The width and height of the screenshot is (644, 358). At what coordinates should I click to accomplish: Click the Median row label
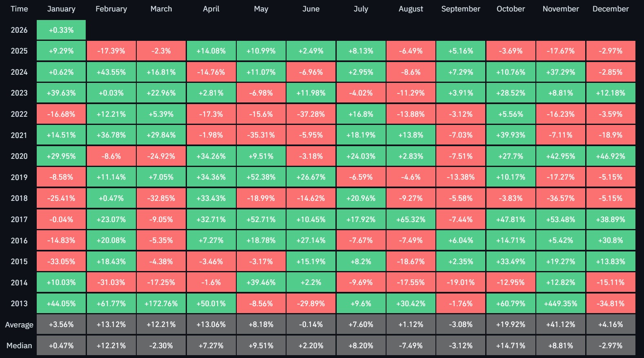click(x=19, y=346)
